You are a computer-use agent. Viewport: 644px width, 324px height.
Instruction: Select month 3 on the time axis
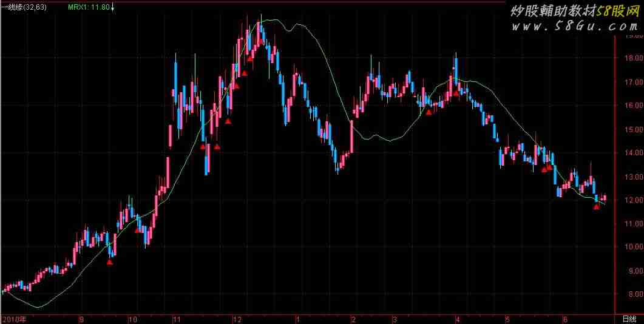coord(394,320)
